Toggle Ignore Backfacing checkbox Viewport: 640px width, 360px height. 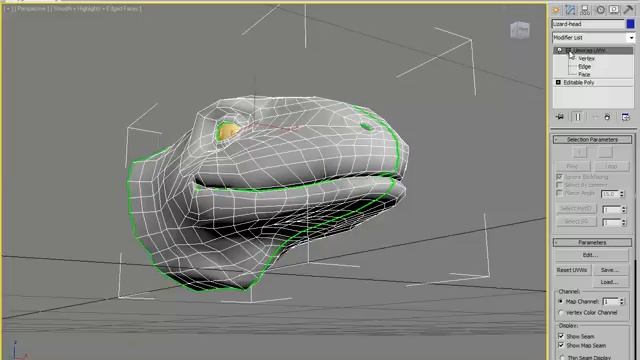tap(559, 177)
